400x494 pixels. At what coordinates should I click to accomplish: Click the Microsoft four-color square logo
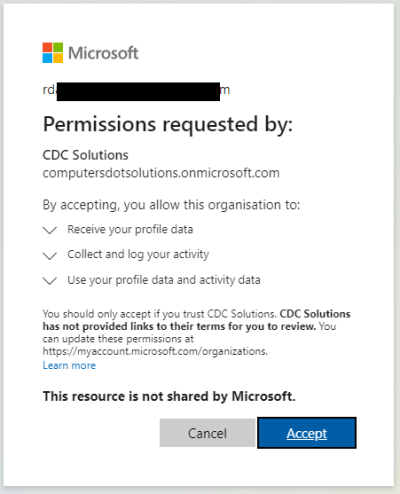[x=53, y=53]
